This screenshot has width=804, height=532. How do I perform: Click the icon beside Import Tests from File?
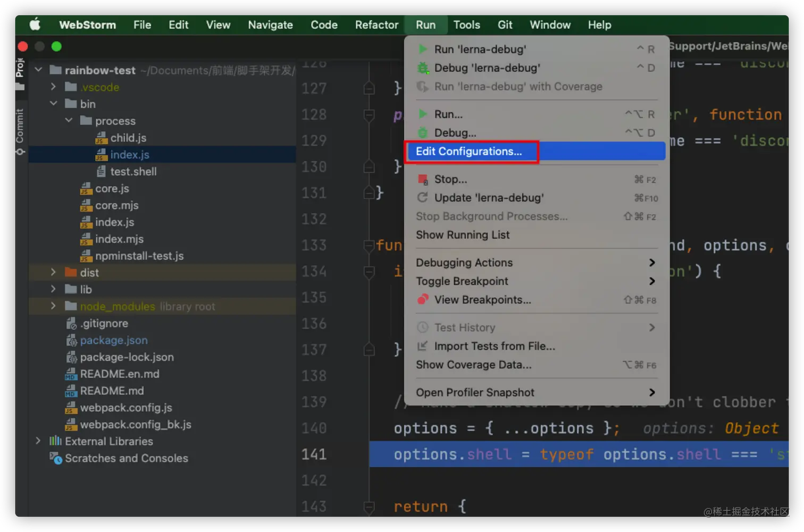click(x=422, y=346)
